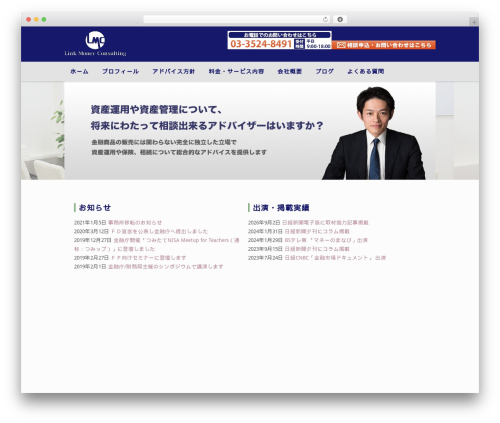Open the 2023年9月15日 日経新聞夕刊 column link
Screen dimensions: 500x423
[317, 249]
